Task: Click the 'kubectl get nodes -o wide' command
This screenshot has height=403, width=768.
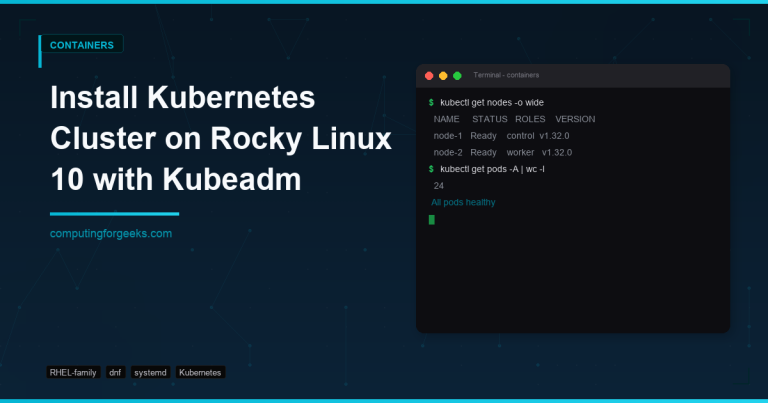Action: click(492, 102)
